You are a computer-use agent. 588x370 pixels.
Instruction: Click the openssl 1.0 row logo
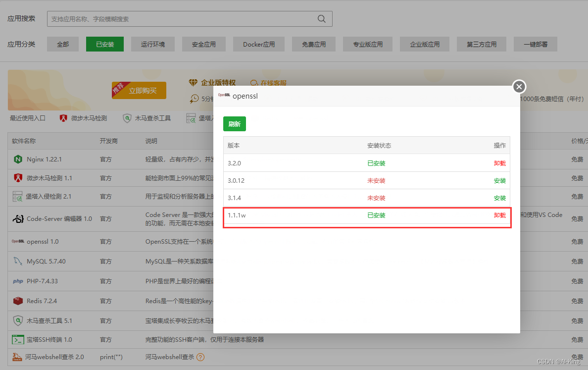[18, 241]
